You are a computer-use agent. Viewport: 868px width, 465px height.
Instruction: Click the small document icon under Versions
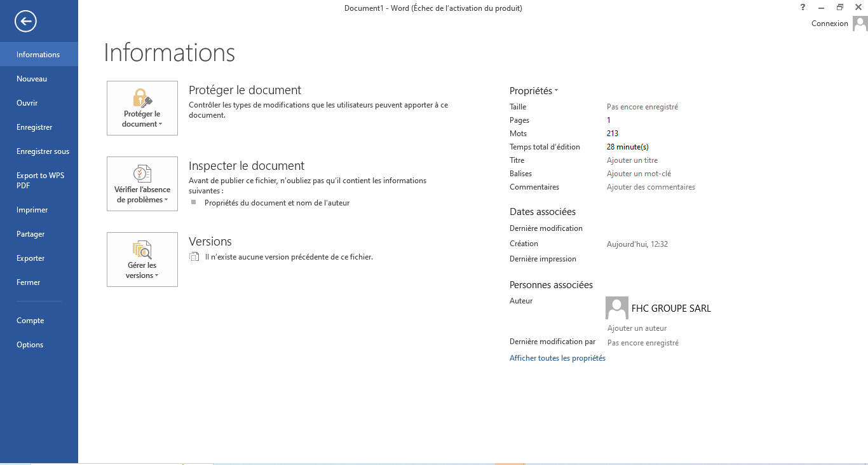coord(194,257)
